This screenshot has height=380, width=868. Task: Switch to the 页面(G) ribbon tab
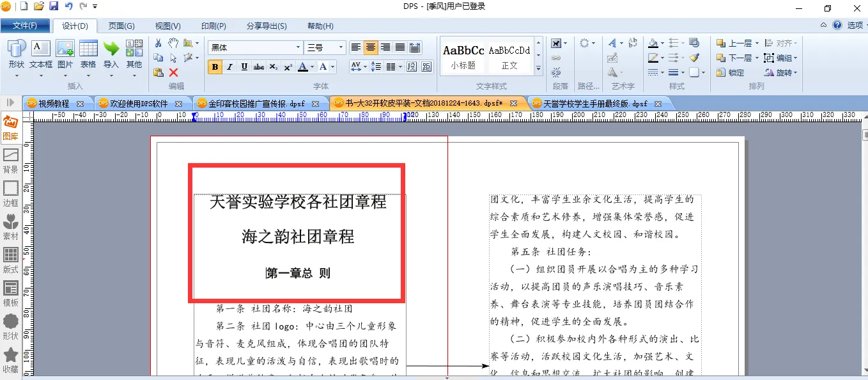tap(121, 26)
